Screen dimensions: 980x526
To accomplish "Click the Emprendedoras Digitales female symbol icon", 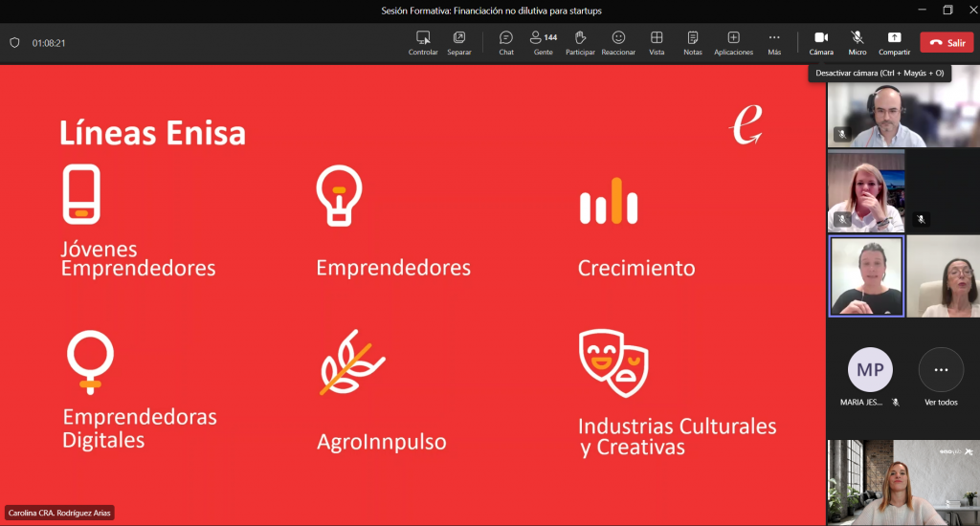I will click(91, 362).
